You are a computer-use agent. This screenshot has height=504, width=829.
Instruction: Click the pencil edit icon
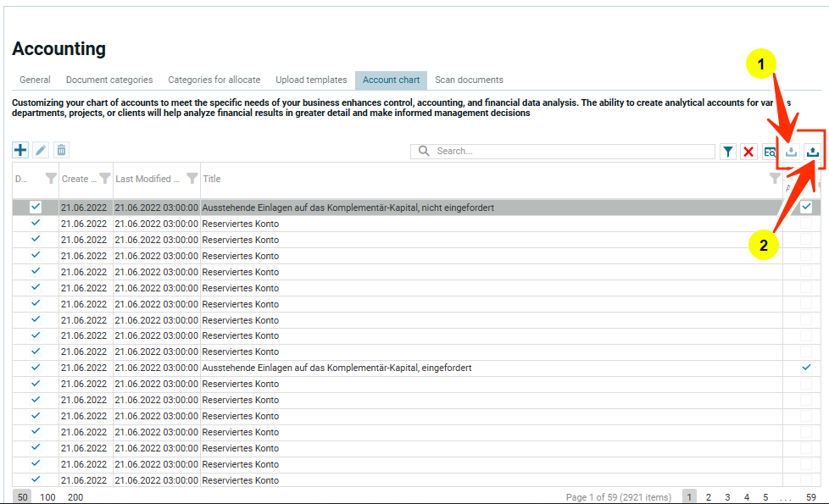(x=41, y=150)
